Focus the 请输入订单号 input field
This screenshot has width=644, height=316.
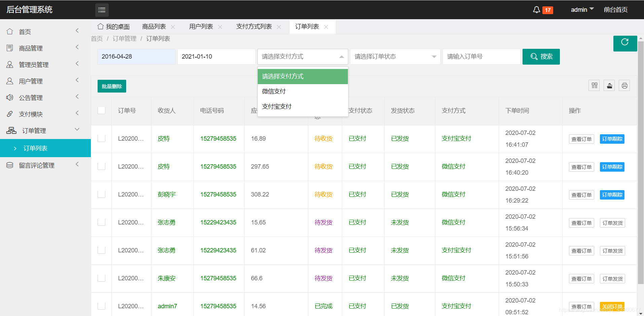pos(481,57)
